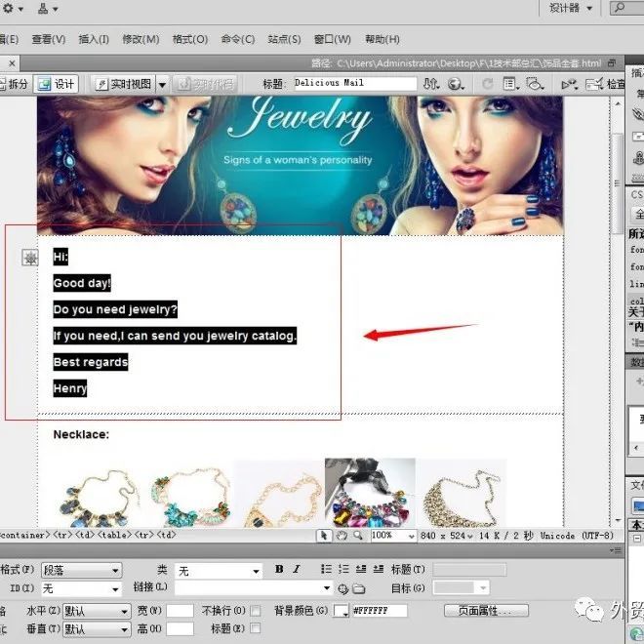Toggle 实时视图 live view
Viewport: 644px width, 644px height.
pyautogui.click(x=124, y=84)
